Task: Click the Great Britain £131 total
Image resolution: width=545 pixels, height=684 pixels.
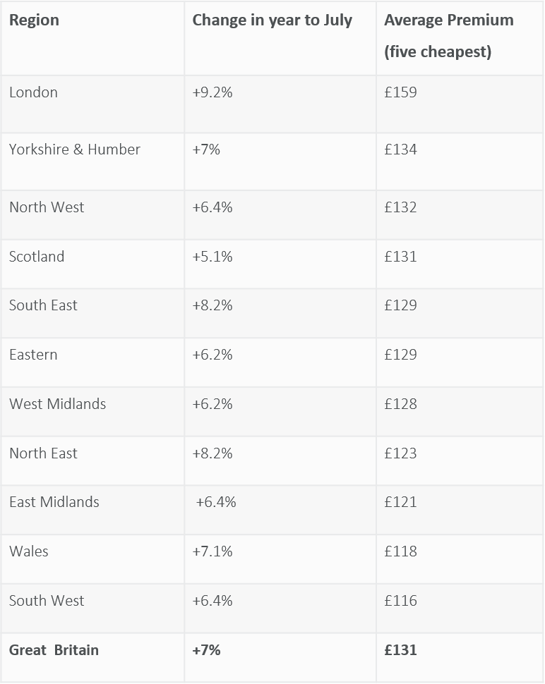Action: coord(401,650)
